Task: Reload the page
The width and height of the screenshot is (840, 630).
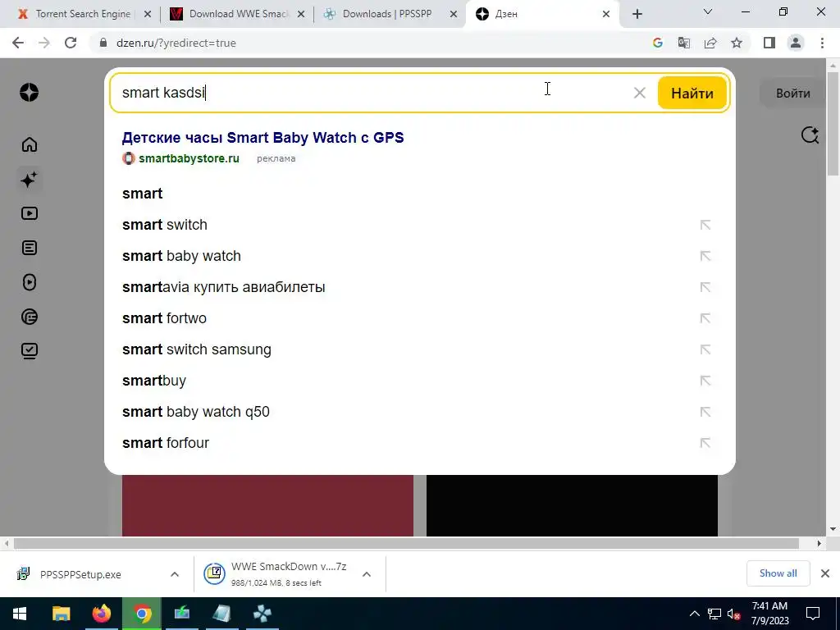Action: (x=71, y=43)
